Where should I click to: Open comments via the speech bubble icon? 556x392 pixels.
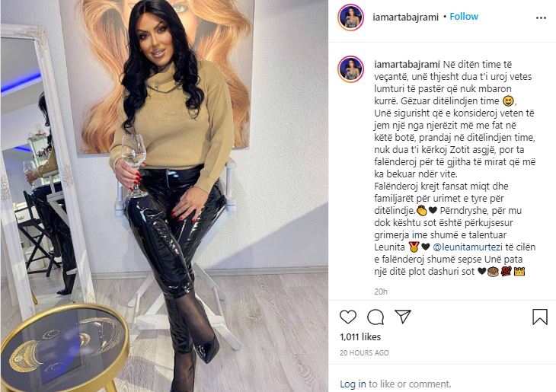click(x=375, y=317)
